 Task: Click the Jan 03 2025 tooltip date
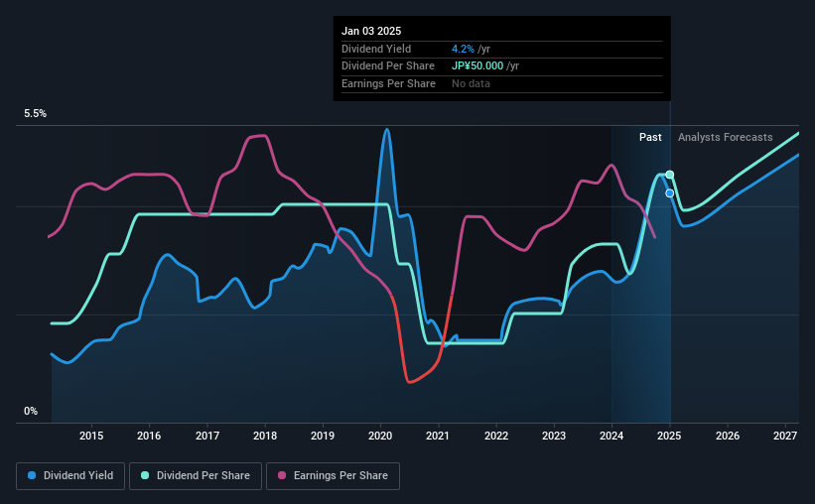(x=371, y=31)
